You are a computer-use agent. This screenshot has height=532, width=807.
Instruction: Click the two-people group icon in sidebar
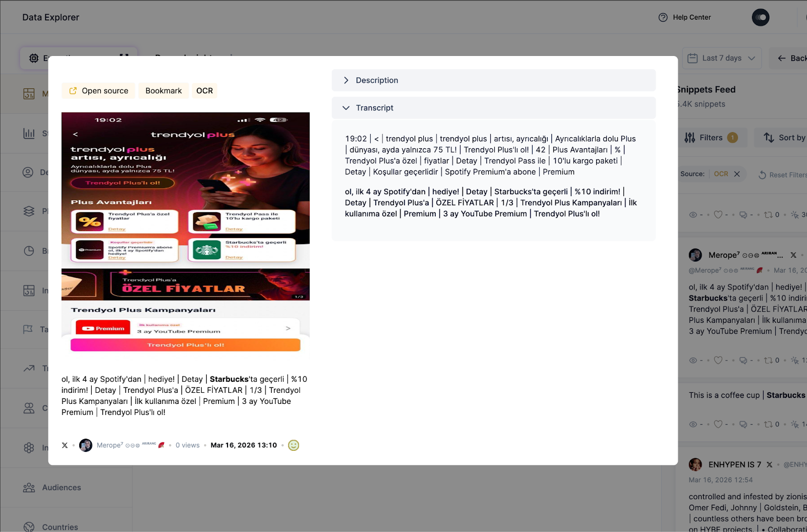(x=29, y=408)
